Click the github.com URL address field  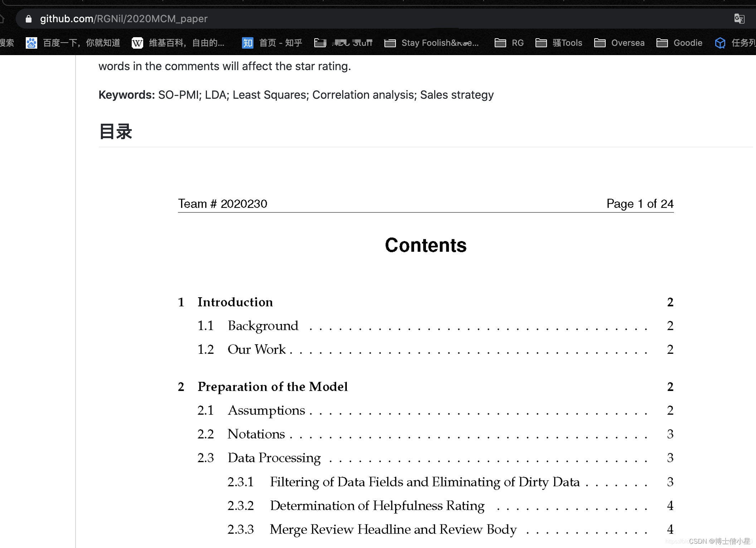123,19
